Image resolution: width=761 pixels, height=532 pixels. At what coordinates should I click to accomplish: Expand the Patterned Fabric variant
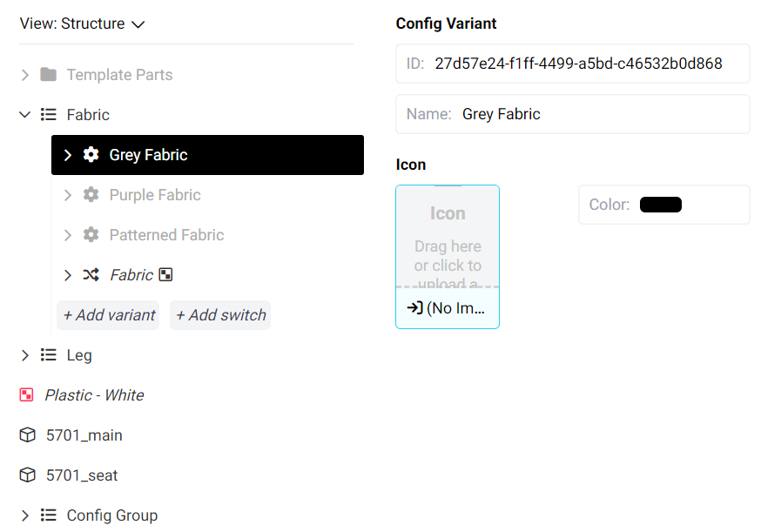tap(68, 235)
